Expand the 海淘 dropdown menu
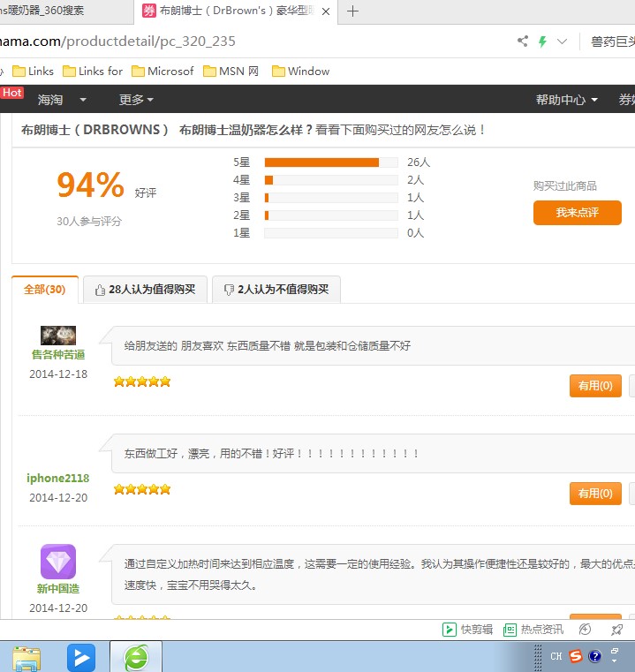635x672 pixels. [x=62, y=100]
